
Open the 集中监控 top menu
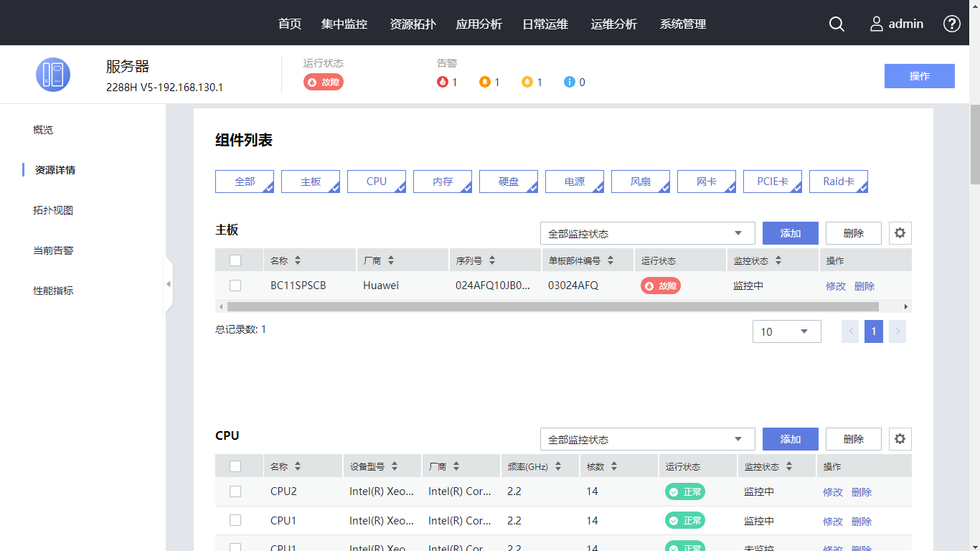pos(344,24)
